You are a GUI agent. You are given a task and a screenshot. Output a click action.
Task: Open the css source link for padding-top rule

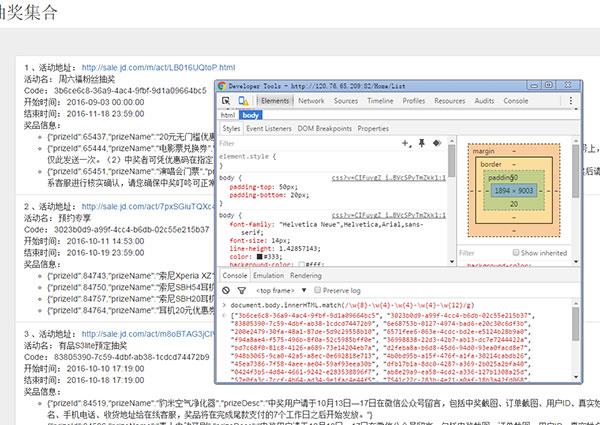point(388,178)
